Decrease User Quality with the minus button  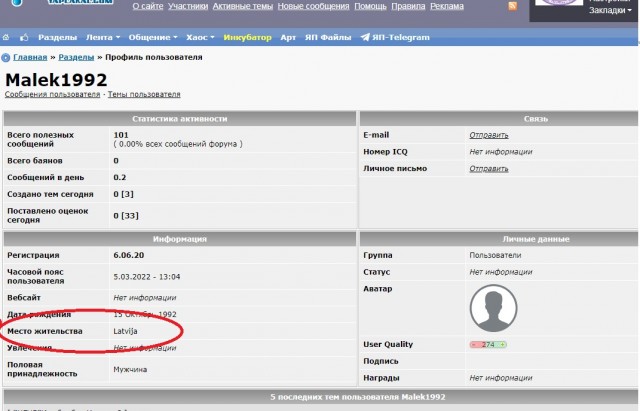(x=474, y=344)
